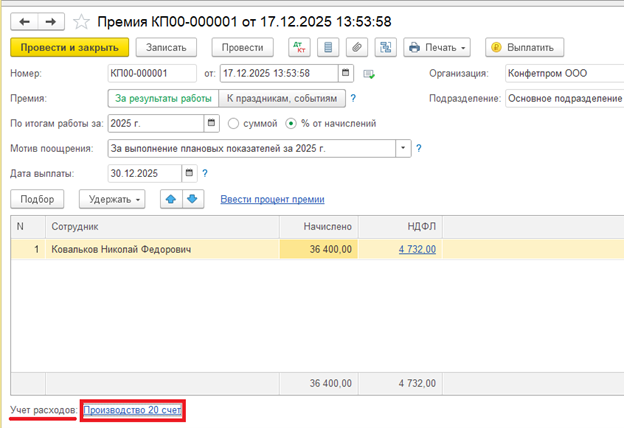Open the Удержать dropdown menu
Viewport: 624px width, 428px height.
click(x=112, y=199)
